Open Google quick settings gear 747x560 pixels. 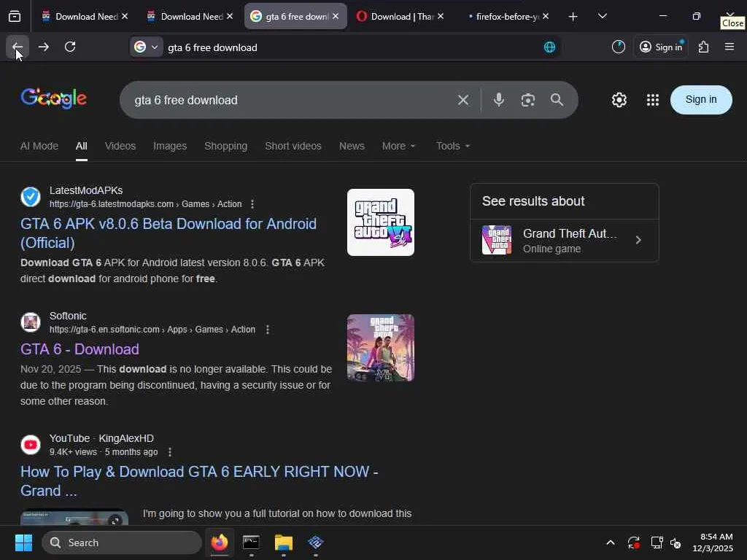coord(619,100)
